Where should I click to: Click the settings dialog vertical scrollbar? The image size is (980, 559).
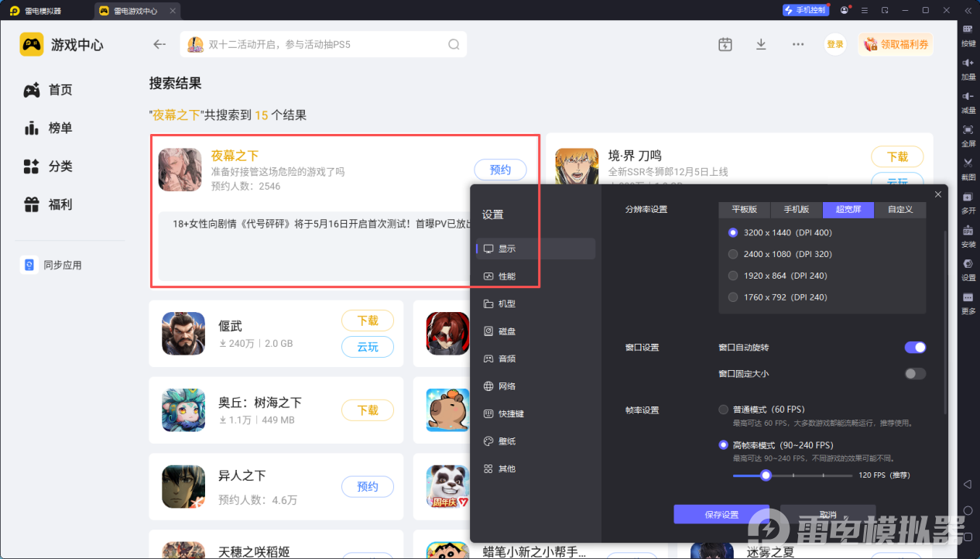point(944,321)
